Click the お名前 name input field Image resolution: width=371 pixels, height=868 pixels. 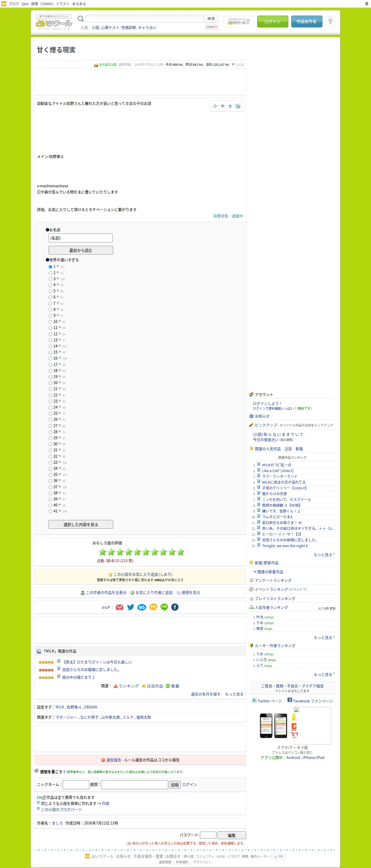pyautogui.click(x=81, y=238)
